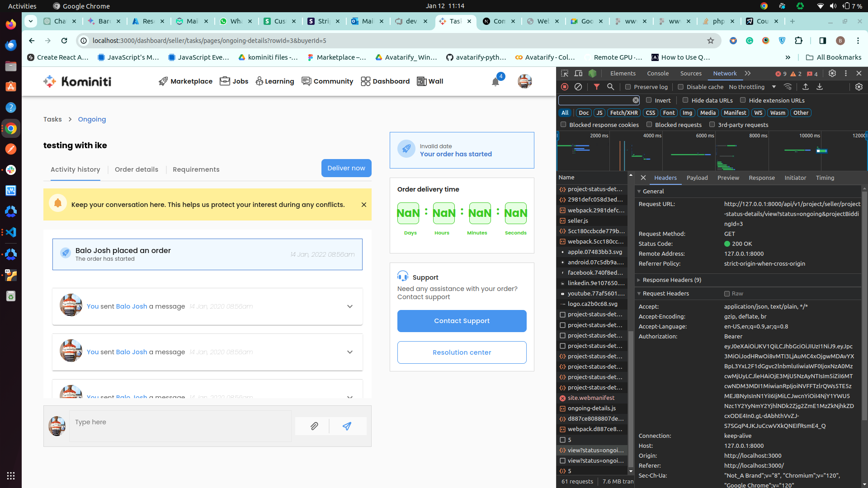Click the DevTools inspect element icon
The height and width of the screenshot is (488, 868).
(x=565, y=73)
